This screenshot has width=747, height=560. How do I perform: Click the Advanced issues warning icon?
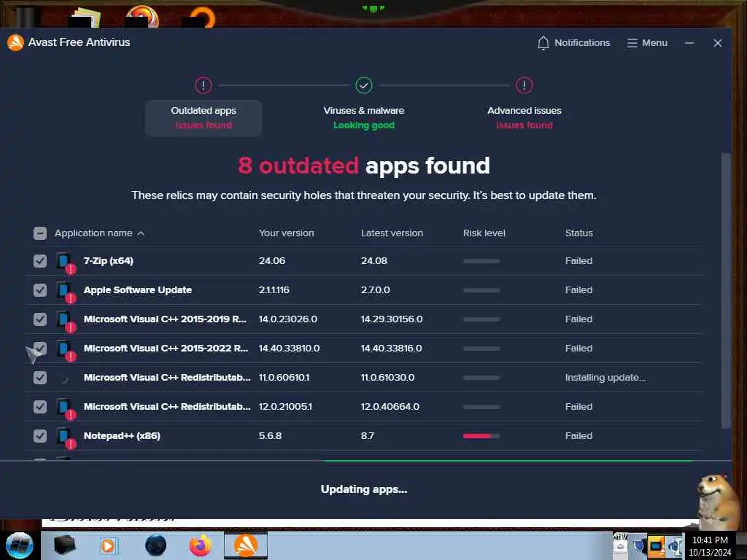point(524,85)
